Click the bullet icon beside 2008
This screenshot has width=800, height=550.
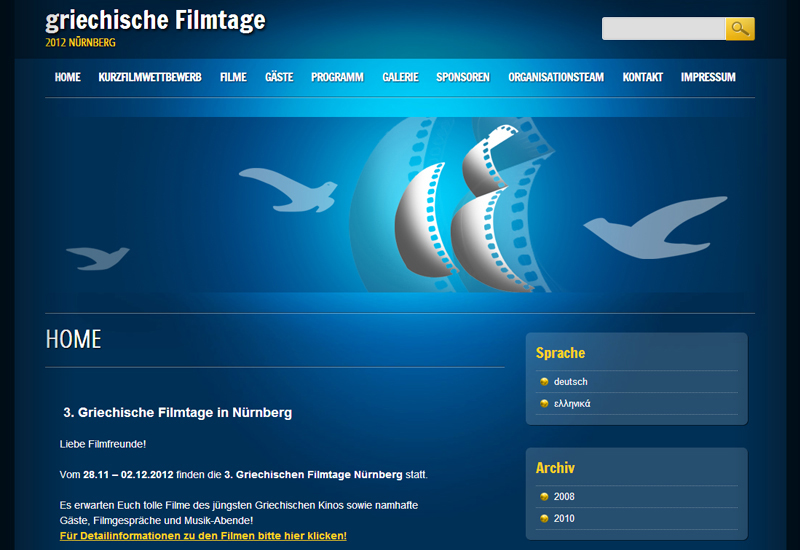click(544, 496)
